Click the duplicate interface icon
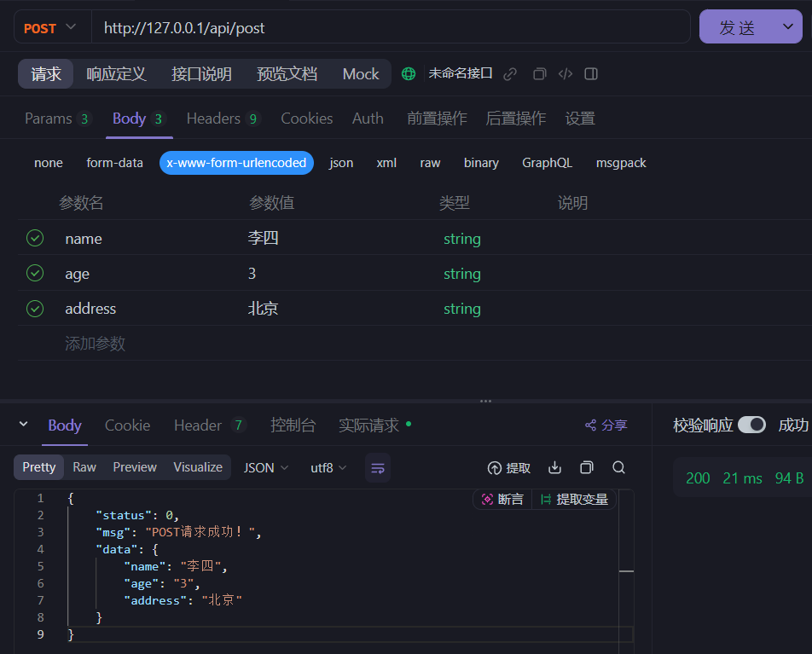This screenshot has width=812, height=654. coord(540,74)
